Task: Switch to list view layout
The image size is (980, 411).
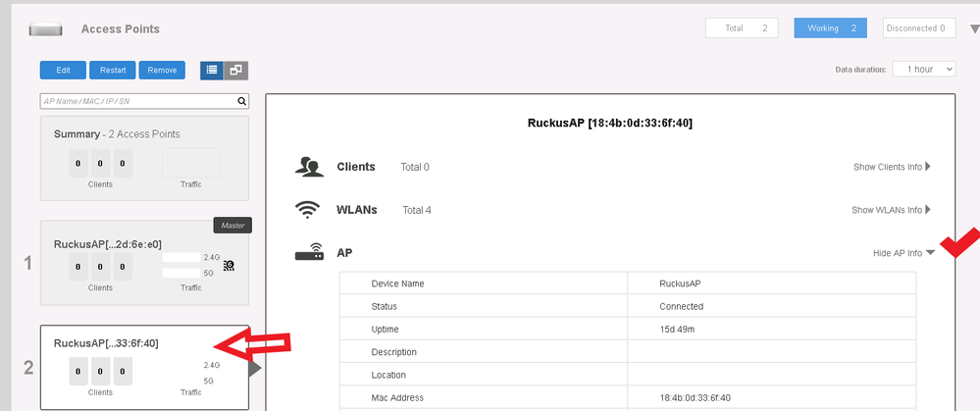Action: coord(212,70)
